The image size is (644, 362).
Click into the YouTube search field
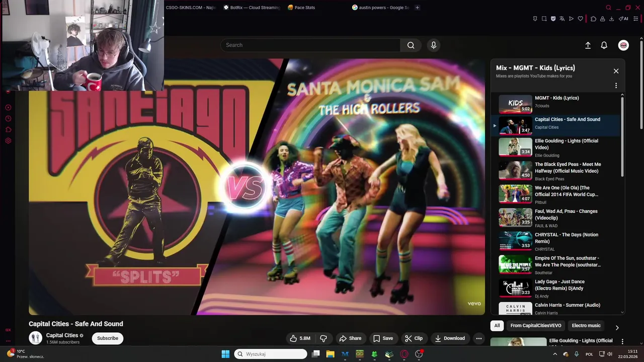(x=310, y=45)
